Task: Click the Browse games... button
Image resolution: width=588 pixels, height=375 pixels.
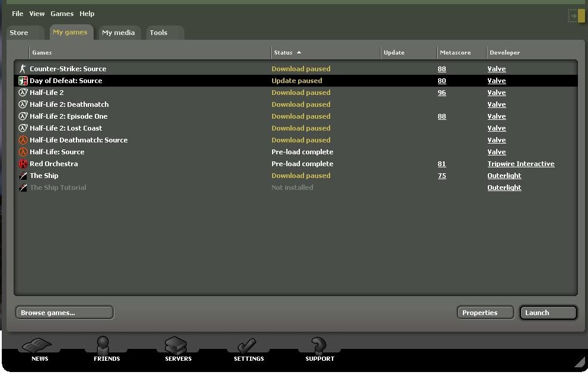Action: click(65, 313)
